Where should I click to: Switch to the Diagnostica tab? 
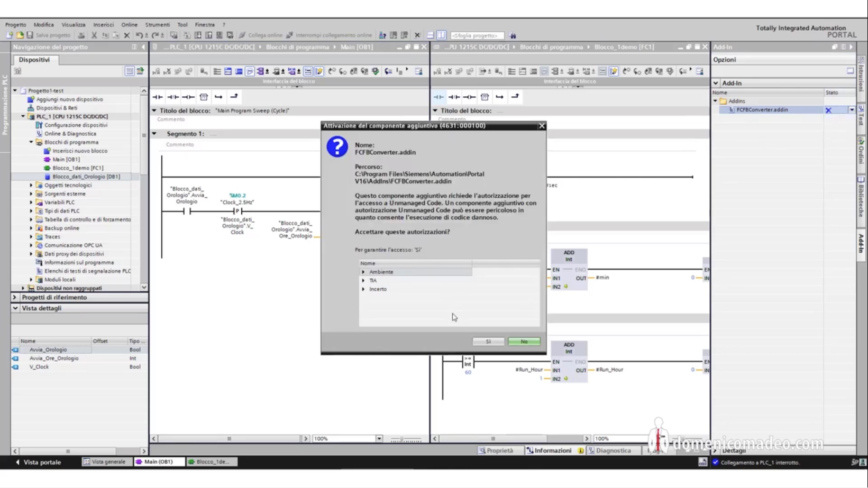pos(613,450)
